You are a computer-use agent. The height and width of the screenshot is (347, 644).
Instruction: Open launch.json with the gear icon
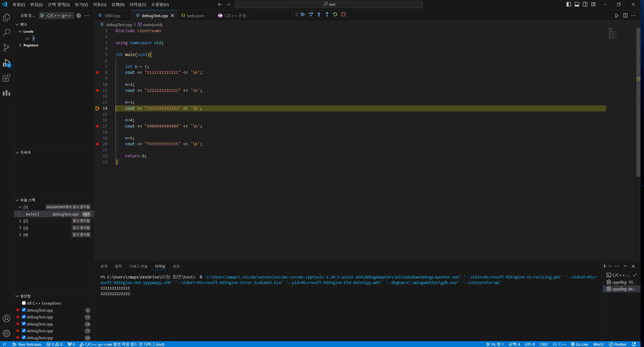(x=79, y=16)
